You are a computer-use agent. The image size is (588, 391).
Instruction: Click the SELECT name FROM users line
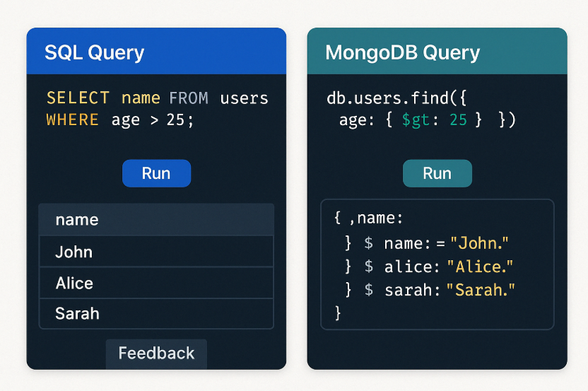158,98
